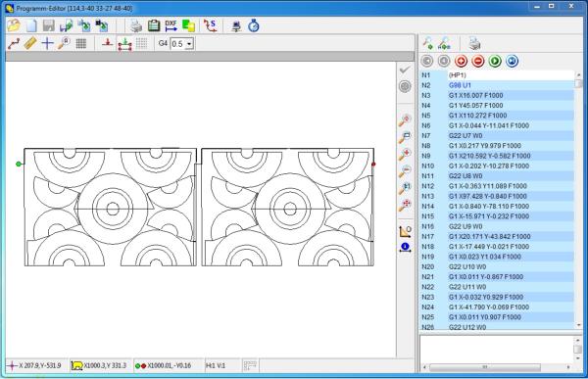Click the zoom out magnifier with minus
This screenshot has width=588, height=379.
pyautogui.click(x=405, y=170)
